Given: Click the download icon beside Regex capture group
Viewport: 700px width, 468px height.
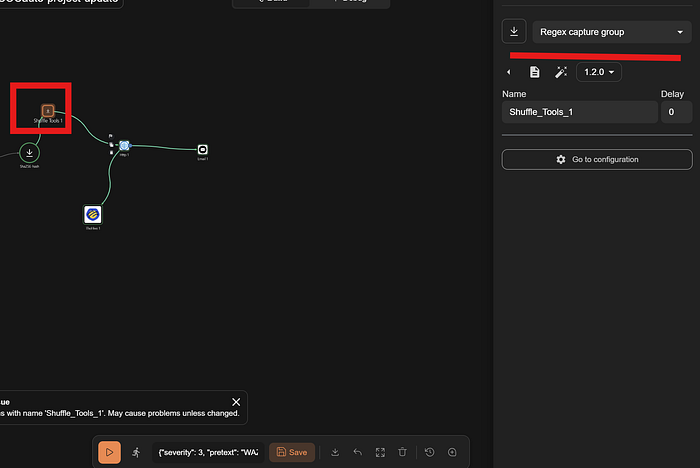Looking at the screenshot, I should 514,32.
